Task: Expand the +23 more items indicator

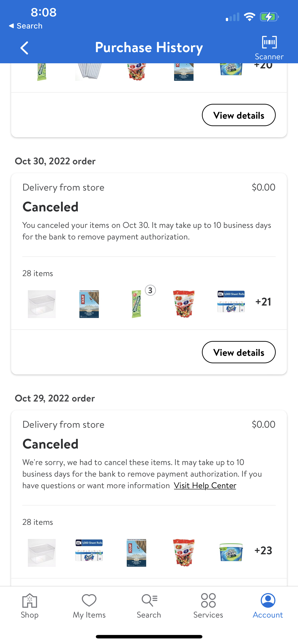Action: (x=263, y=551)
